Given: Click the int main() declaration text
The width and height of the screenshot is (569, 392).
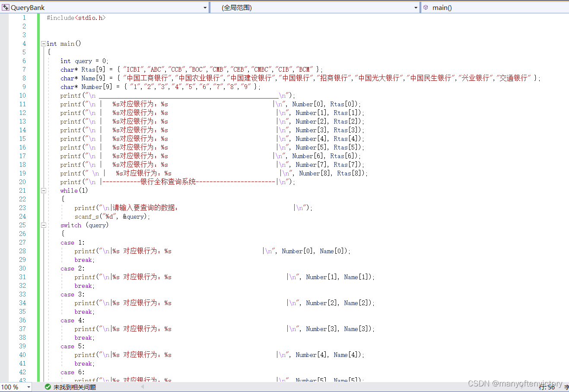Looking at the screenshot, I should pos(64,44).
